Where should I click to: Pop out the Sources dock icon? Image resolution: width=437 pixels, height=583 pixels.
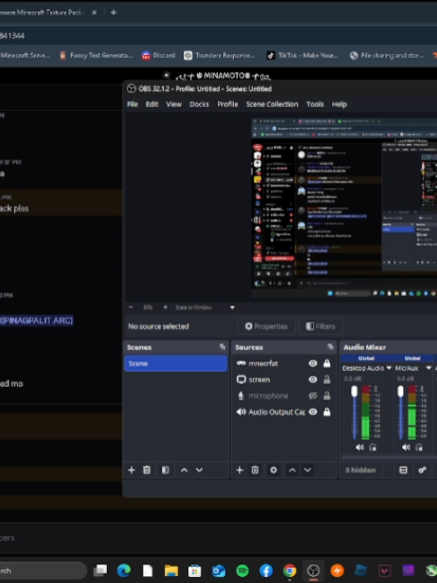[x=330, y=347]
